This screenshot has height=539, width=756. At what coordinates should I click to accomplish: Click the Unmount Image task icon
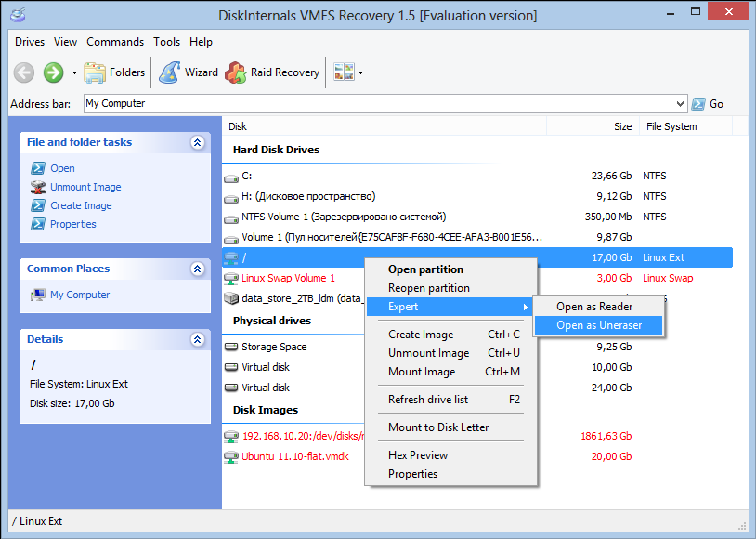point(38,187)
